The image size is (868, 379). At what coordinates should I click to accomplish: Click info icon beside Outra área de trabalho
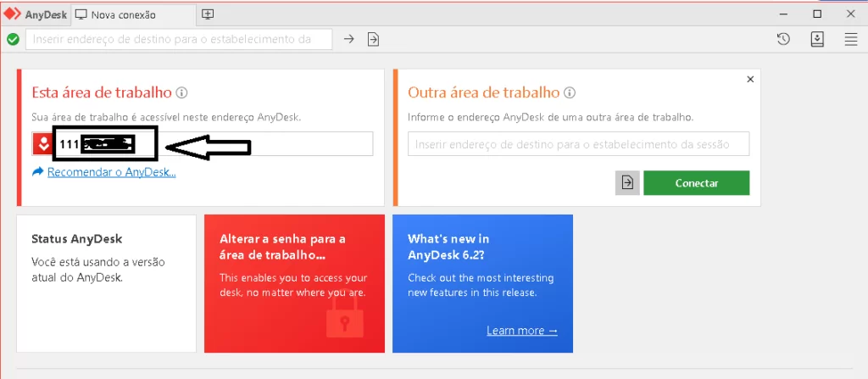click(x=570, y=92)
